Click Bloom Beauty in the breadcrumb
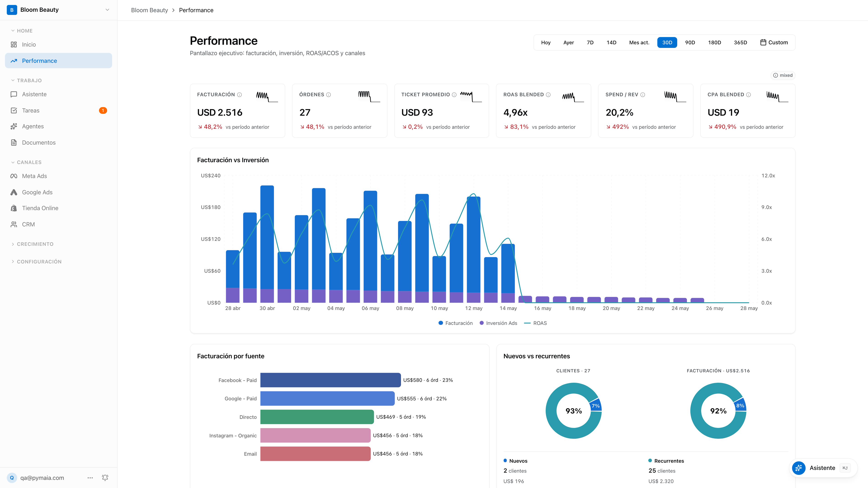 tap(149, 10)
